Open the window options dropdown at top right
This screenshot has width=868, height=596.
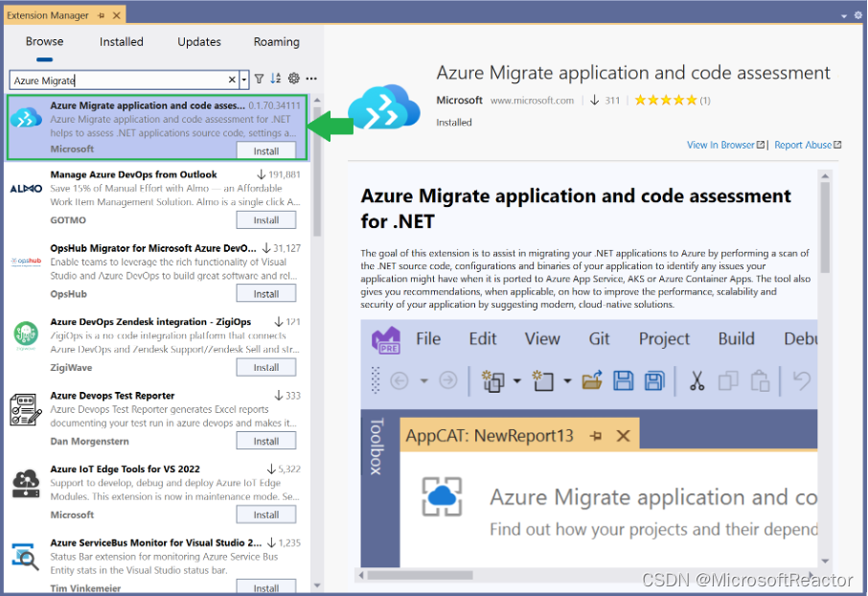point(844,16)
